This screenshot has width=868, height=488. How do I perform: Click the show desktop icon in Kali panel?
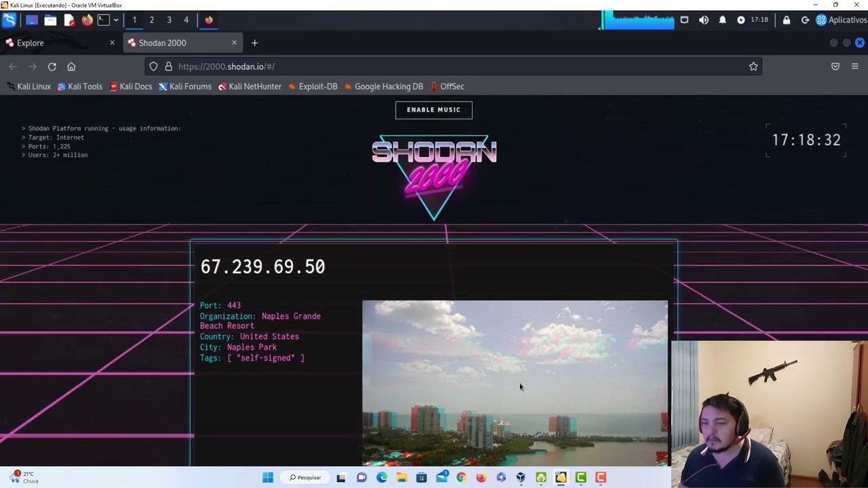tap(32, 20)
